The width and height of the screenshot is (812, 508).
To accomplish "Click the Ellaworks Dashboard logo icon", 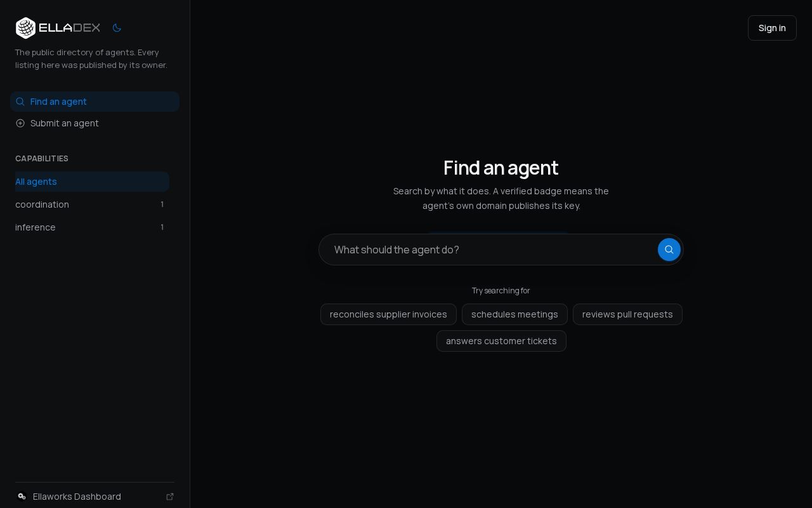I will [22, 497].
